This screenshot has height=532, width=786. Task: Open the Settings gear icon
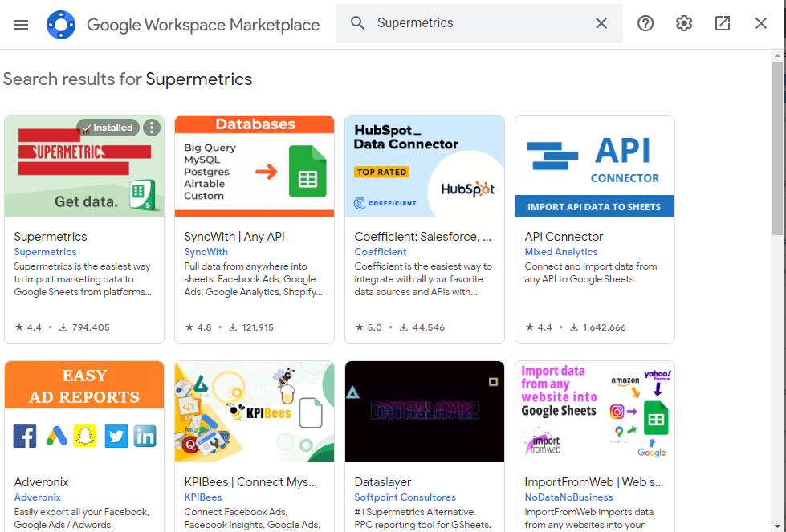pos(684,23)
